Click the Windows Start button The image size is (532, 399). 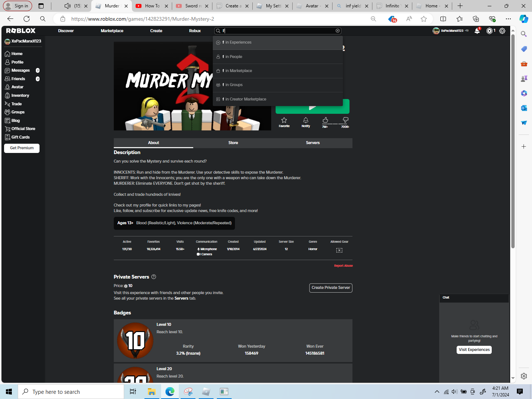click(x=9, y=392)
